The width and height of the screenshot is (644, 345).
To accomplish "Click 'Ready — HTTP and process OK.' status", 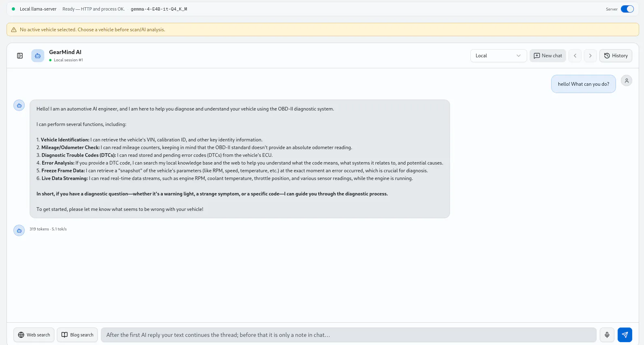I will (x=94, y=9).
